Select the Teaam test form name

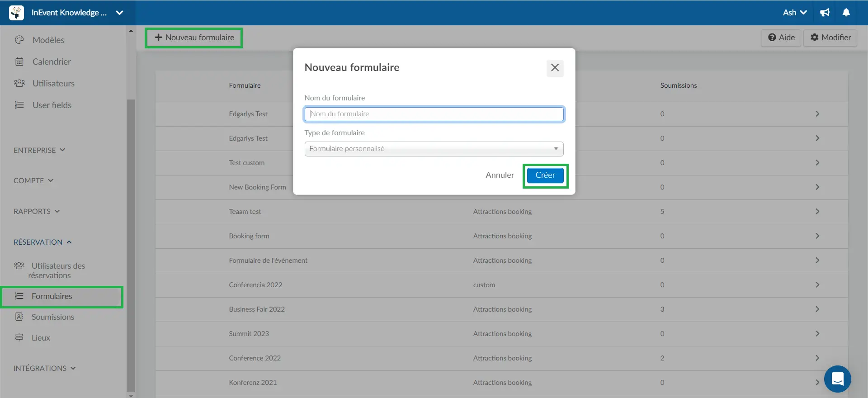(x=245, y=212)
